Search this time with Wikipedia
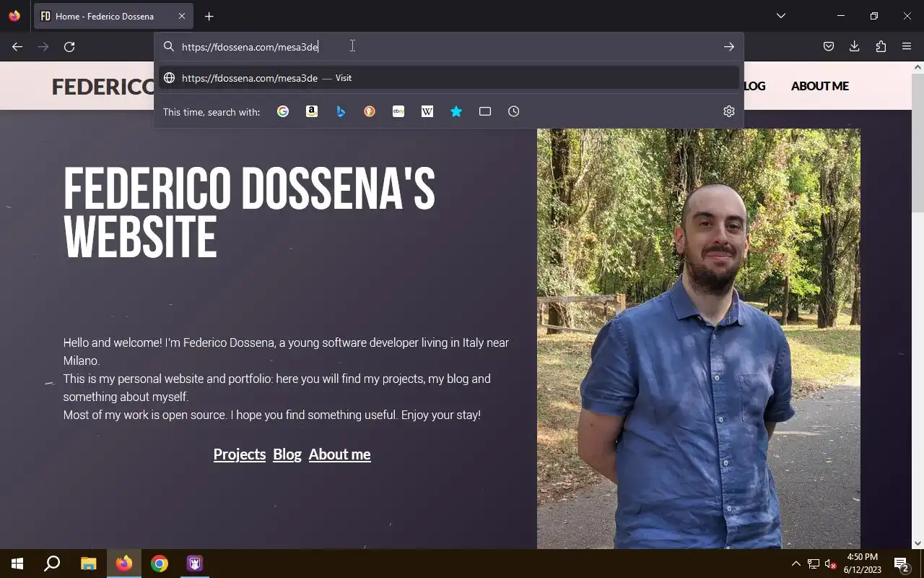924x578 pixels. tap(427, 111)
